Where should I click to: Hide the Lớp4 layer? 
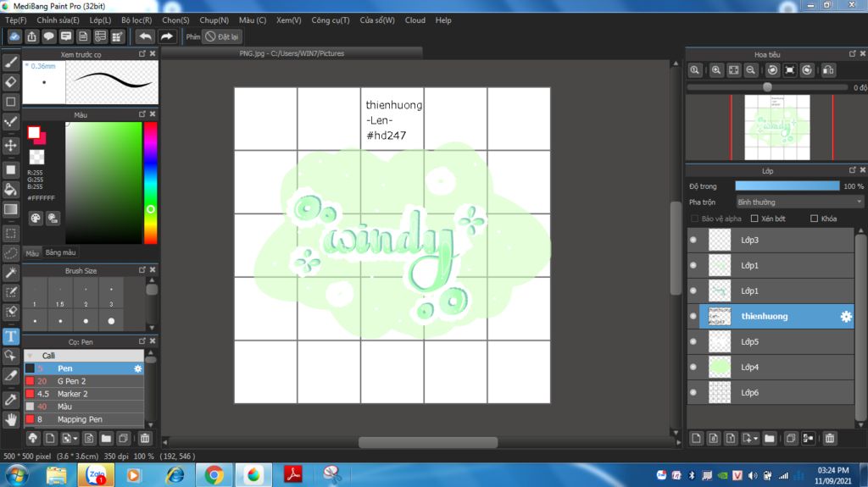click(693, 367)
